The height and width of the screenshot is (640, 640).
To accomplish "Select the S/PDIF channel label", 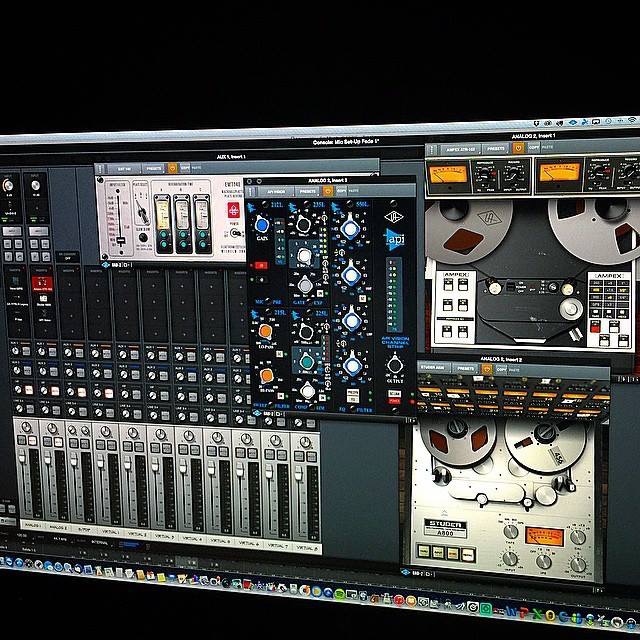I will click(x=83, y=529).
